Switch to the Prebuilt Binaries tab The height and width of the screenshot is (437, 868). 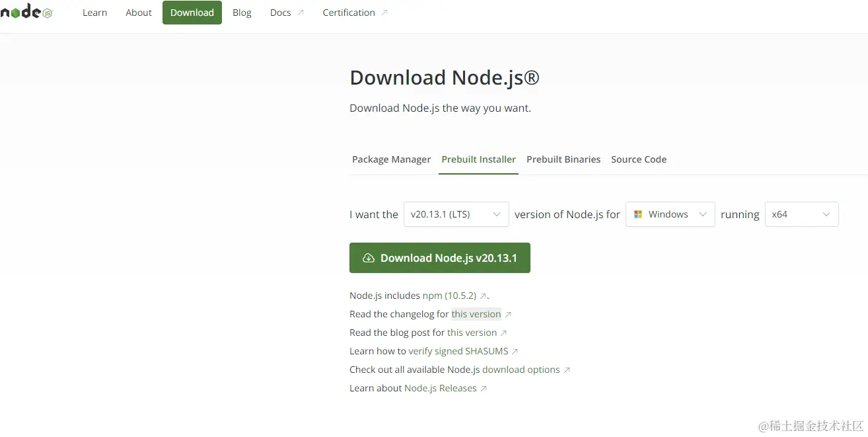click(x=563, y=159)
